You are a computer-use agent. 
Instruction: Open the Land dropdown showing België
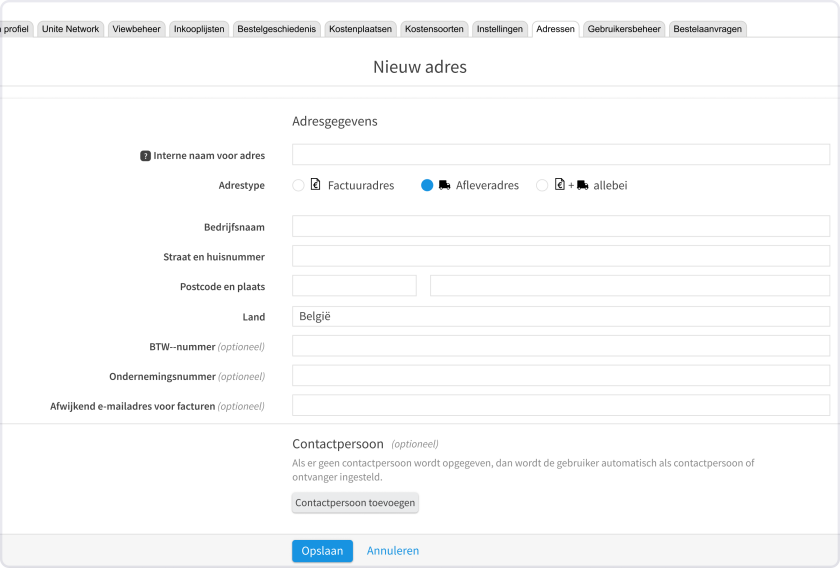click(x=561, y=316)
